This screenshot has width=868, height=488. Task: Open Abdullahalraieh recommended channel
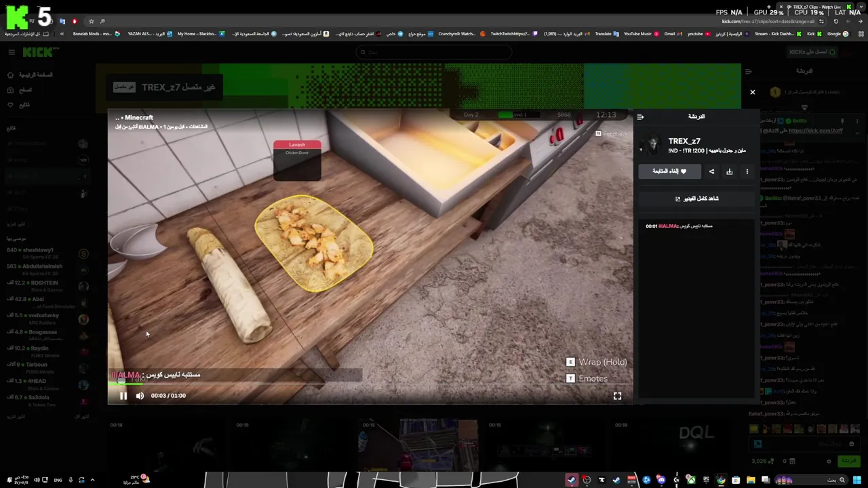[47, 270]
